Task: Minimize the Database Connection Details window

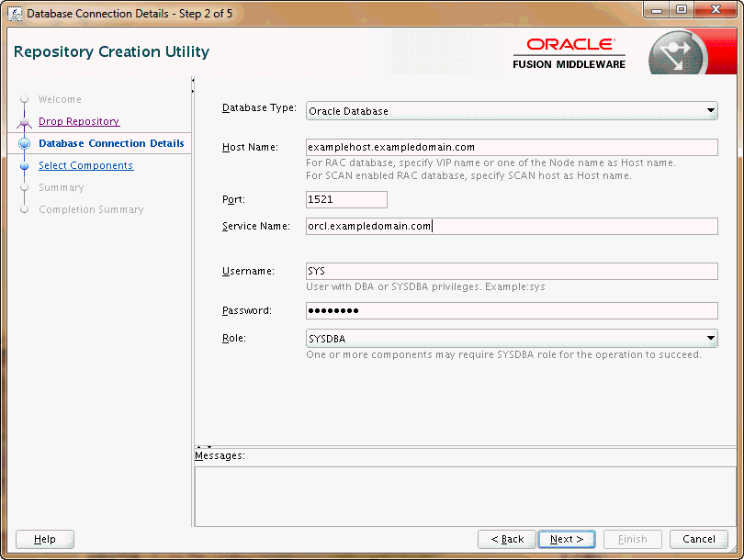Action: click(x=657, y=10)
